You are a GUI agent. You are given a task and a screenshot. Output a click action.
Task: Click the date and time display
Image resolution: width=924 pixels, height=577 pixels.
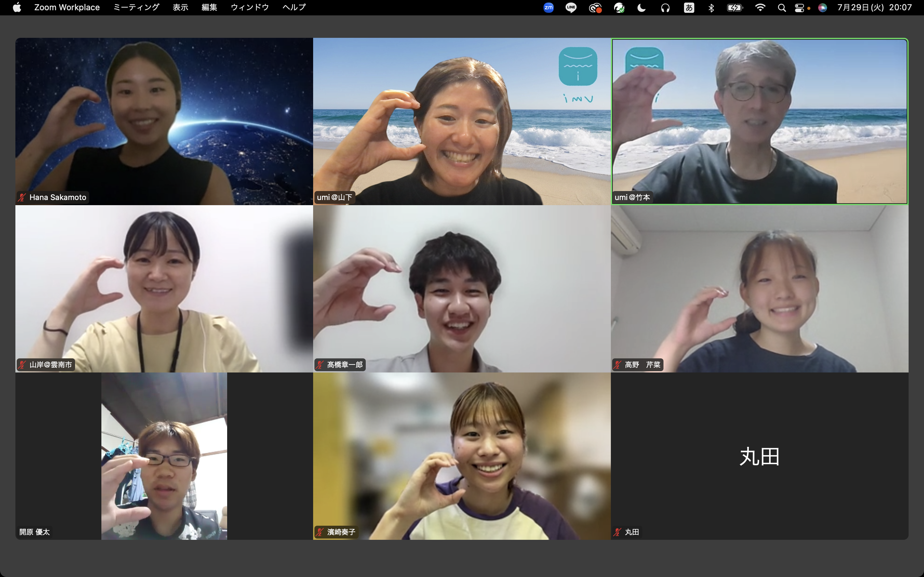[x=874, y=8]
